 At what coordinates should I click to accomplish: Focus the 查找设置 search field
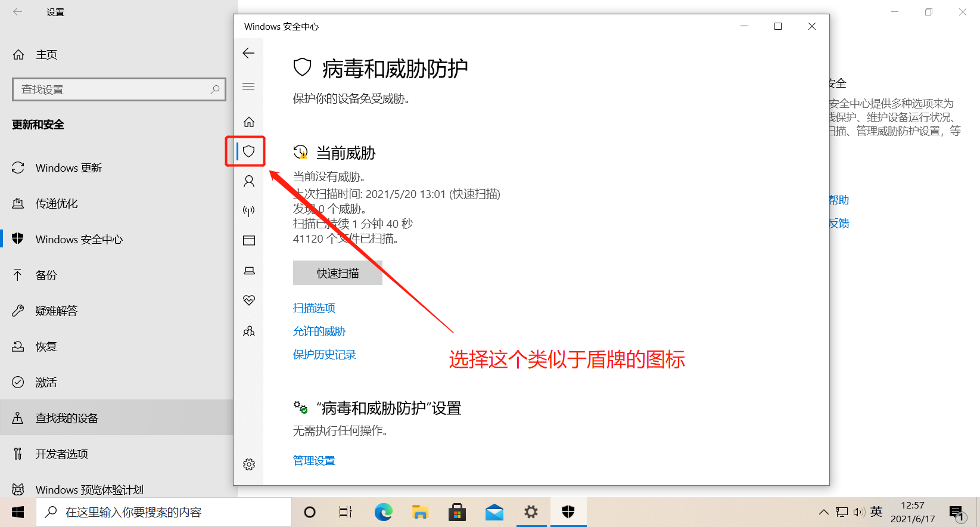(119, 89)
